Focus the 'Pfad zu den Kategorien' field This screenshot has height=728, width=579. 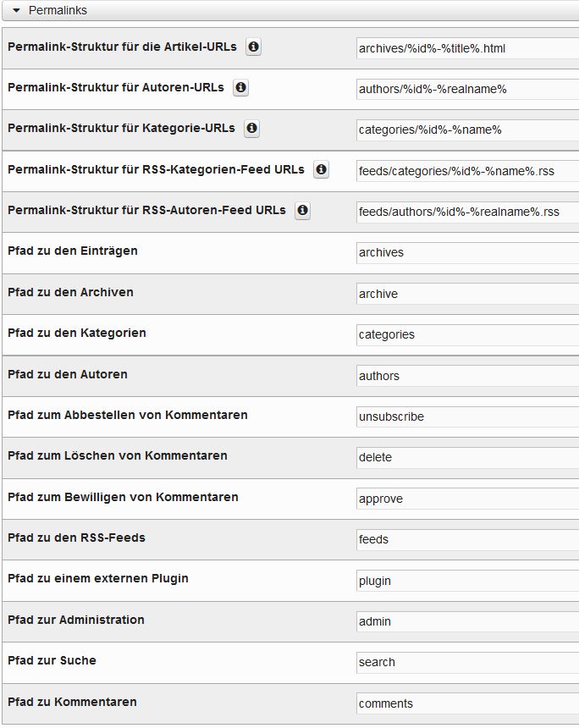tap(467, 334)
